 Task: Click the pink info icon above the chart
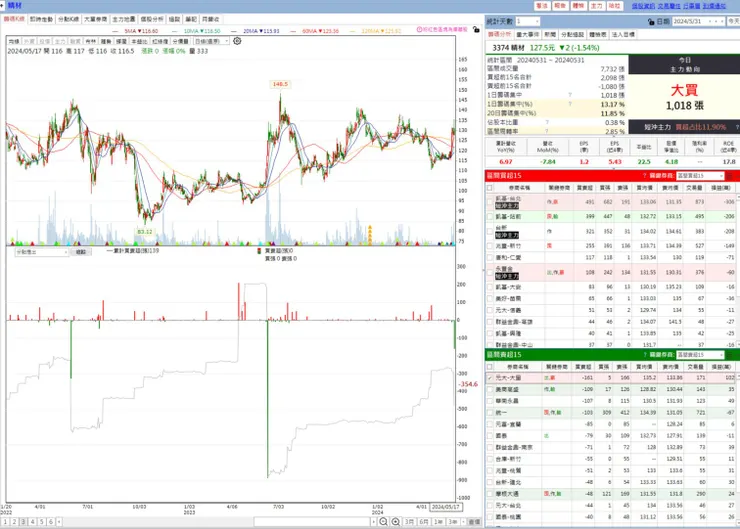click(419, 29)
